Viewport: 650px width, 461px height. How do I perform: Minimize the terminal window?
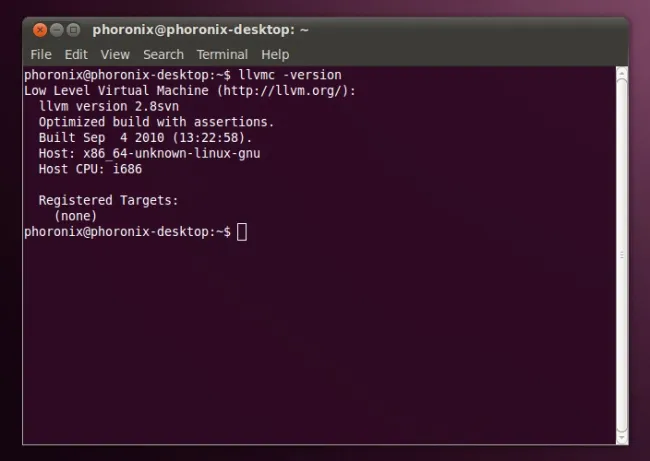(57, 30)
